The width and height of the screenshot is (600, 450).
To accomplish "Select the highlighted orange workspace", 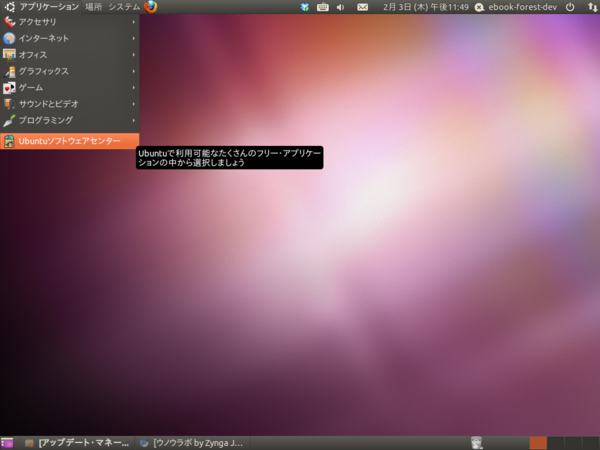I will pos(538,443).
